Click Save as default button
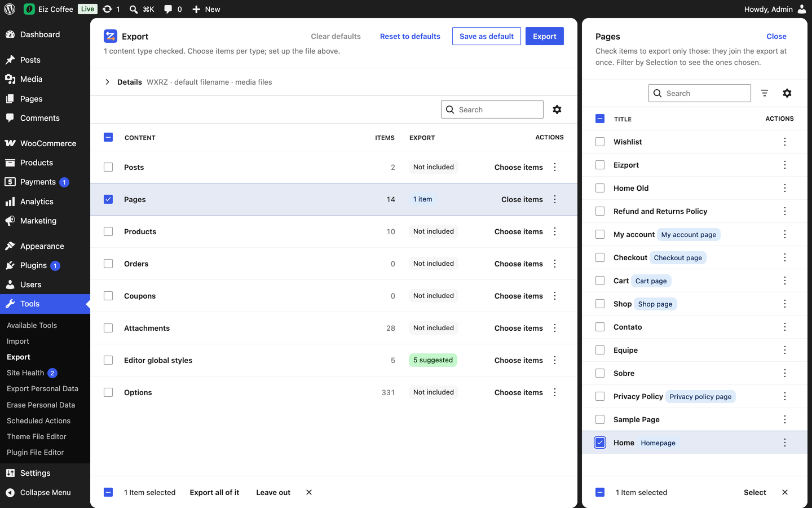The image size is (812, 508). (487, 36)
